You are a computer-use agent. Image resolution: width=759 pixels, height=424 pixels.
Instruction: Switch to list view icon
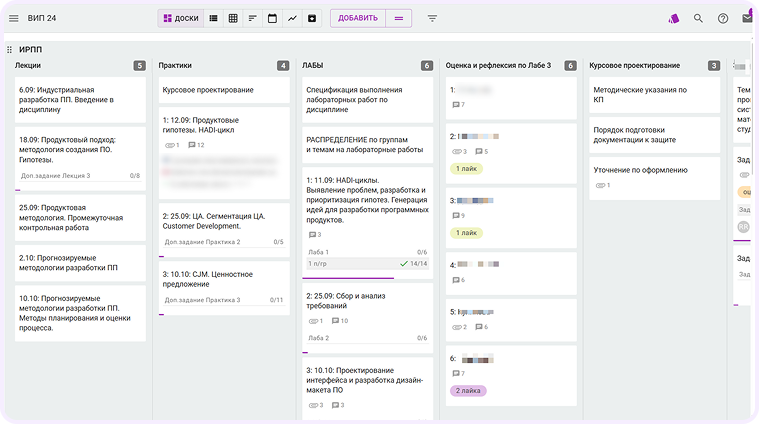pos(213,18)
